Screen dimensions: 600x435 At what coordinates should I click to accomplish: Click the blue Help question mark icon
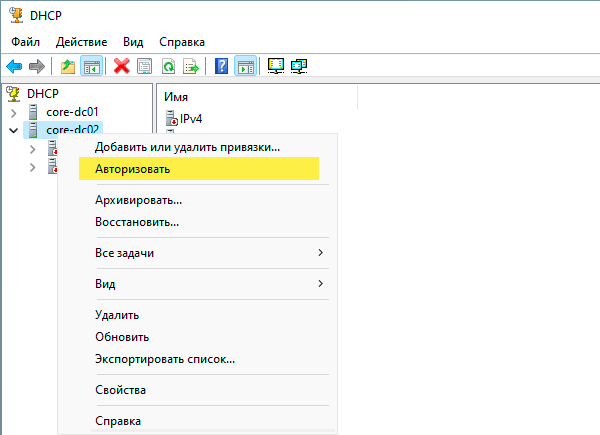(222, 66)
